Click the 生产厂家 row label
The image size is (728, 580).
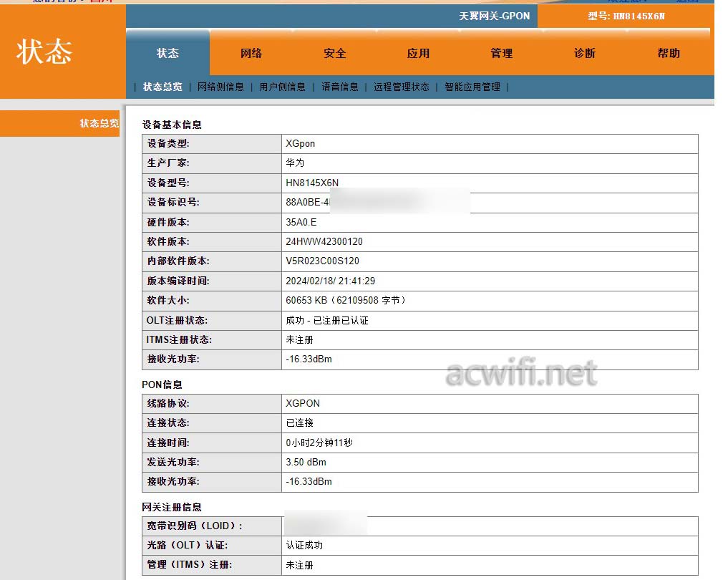tap(168, 163)
